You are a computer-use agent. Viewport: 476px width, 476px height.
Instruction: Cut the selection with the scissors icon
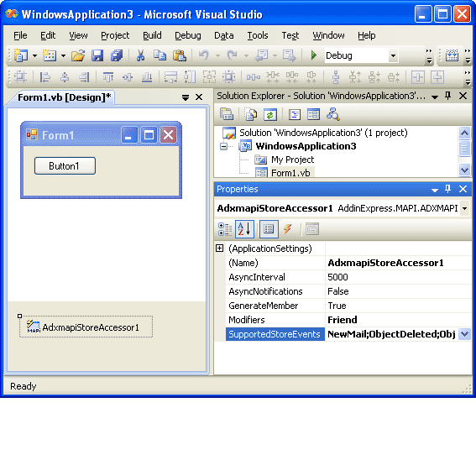point(140,56)
